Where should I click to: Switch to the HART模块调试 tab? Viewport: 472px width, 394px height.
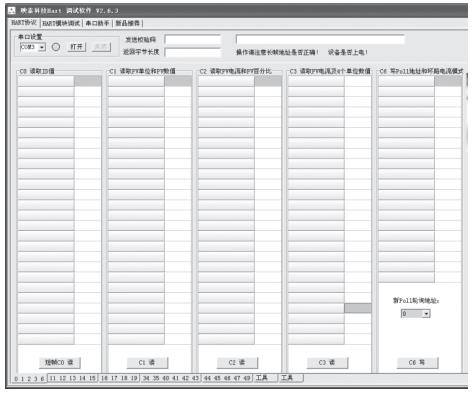point(61,23)
